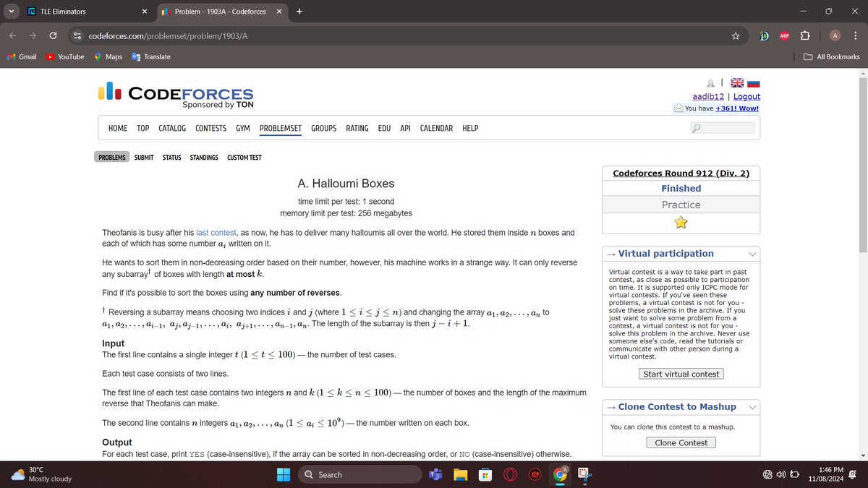Select the SUBMIT sub-tab
Viewport: 868px width, 488px height.
coord(144,157)
